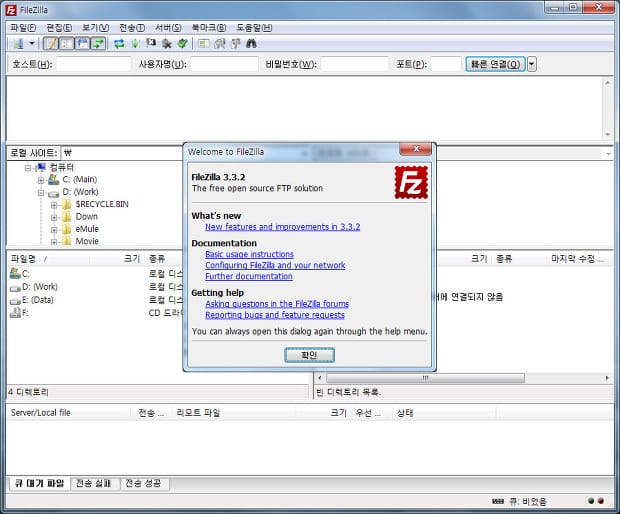Toggle synchronized browsing
The image size is (620, 514).
click(x=235, y=43)
